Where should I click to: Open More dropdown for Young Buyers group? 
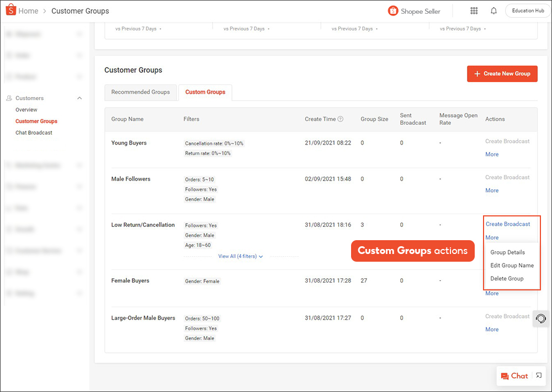(492, 155)
